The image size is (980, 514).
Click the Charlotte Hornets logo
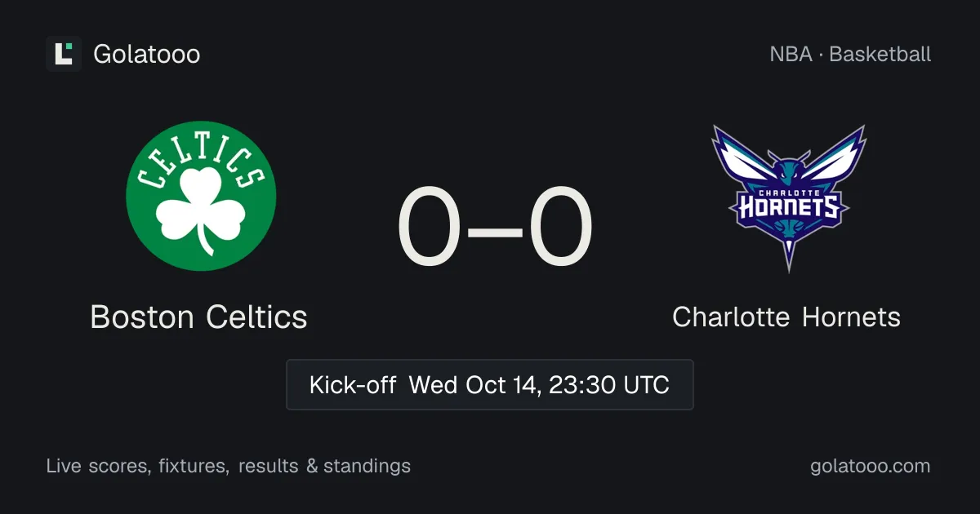pyautogui.click(x=788, y=197)
